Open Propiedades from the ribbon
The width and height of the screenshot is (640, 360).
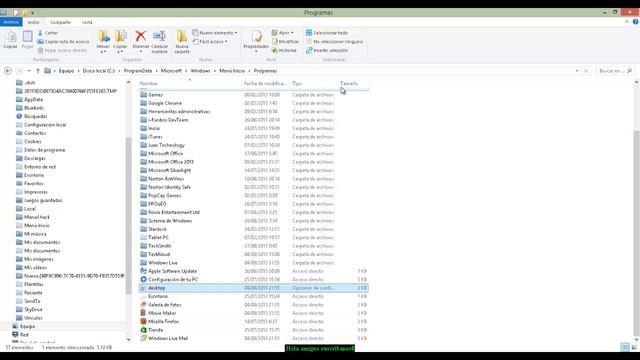point(256,40)
